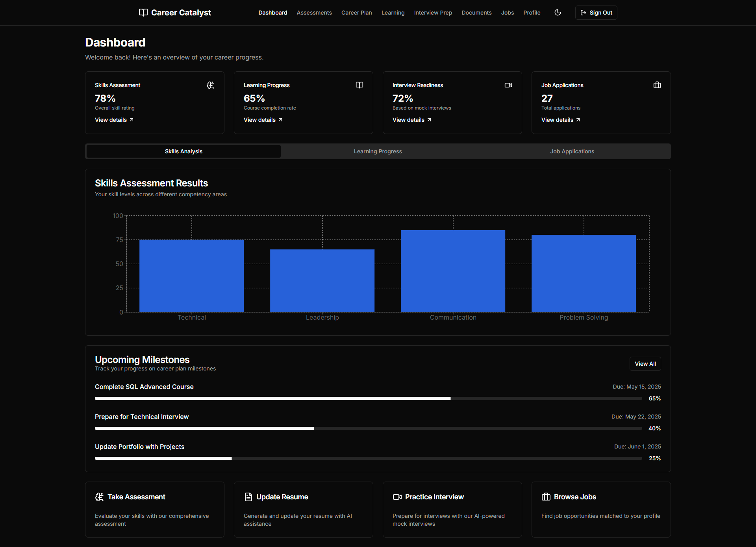The height and width of the screenshot is (547, 756).
Task: Open View details under Skills Assessment
Action: pos(114,120)
